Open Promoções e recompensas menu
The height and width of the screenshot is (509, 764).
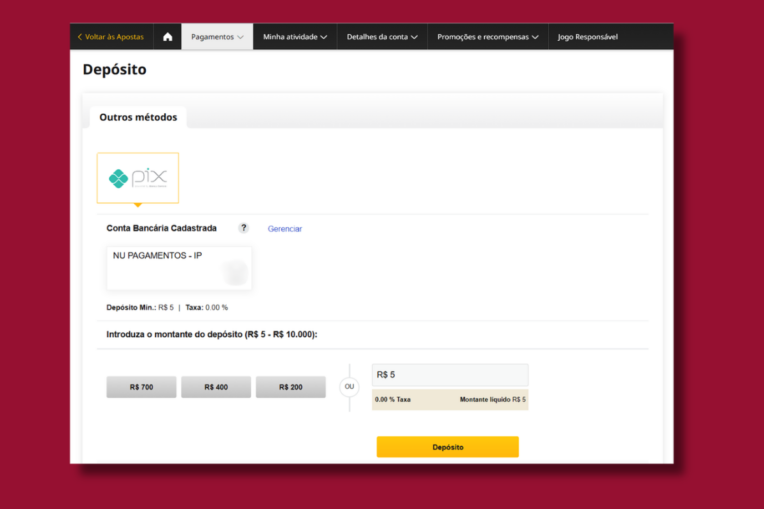(x=488, y=37)
